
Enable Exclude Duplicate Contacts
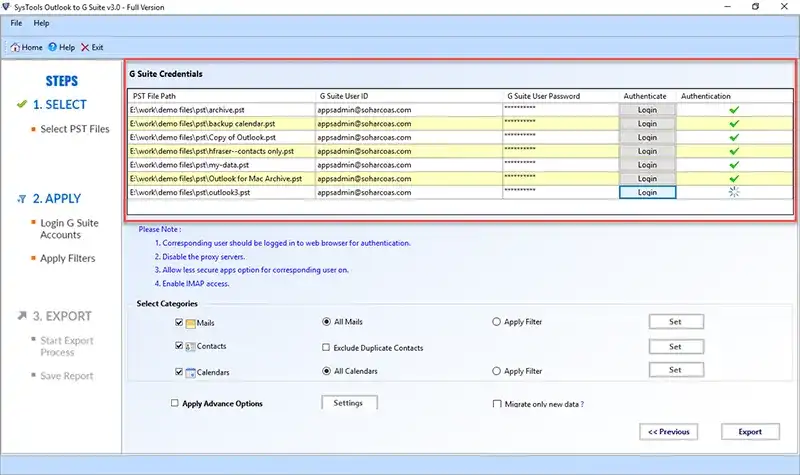(326, 347)
